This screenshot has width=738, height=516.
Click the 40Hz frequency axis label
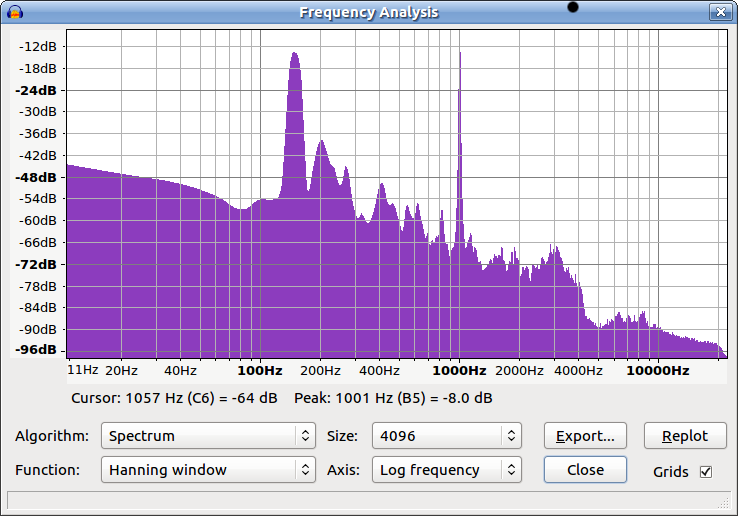pyautogui.click(x=180, y=371)
